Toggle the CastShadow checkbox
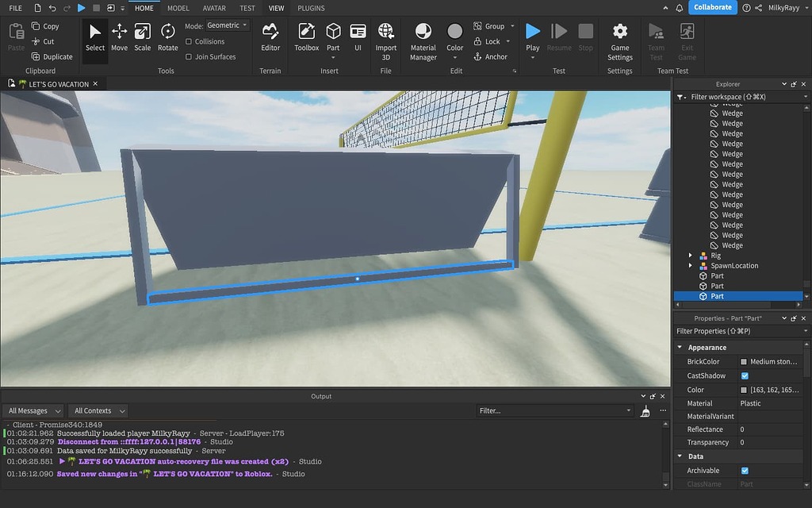This screenshot has width=812, height=508. [x=743, y=375]
